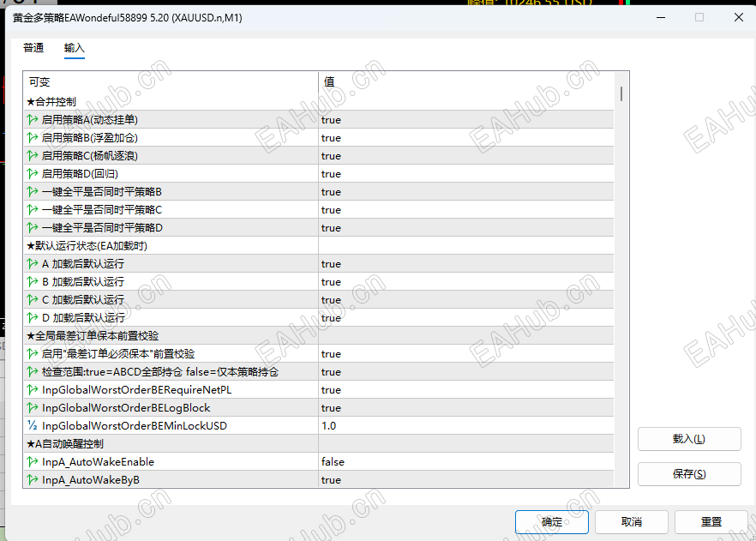Select the 1.0 value of InpGlobalWorstOrderBEMinLockUSD
756x541 pixels.
329,426
